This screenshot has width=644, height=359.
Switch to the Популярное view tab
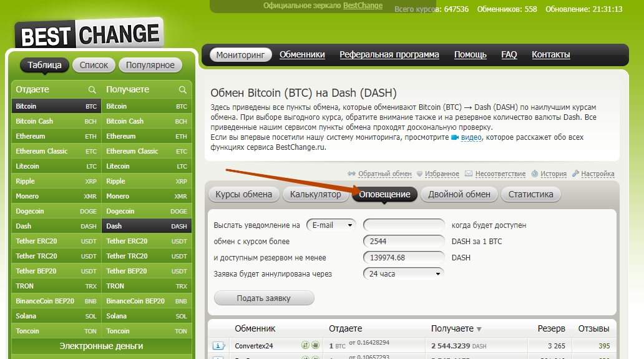point(150,65)
